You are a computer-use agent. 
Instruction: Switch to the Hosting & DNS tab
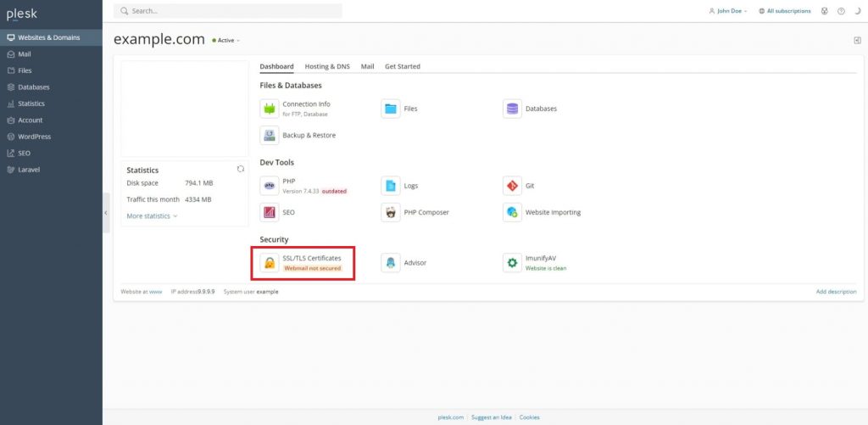(x=327, y=66)
